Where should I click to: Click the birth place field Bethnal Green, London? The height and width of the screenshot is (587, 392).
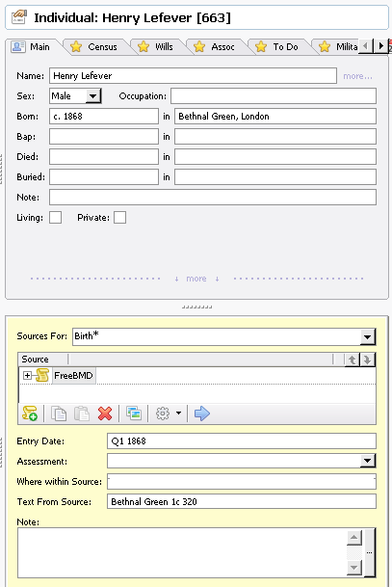[x=275, y=117]
